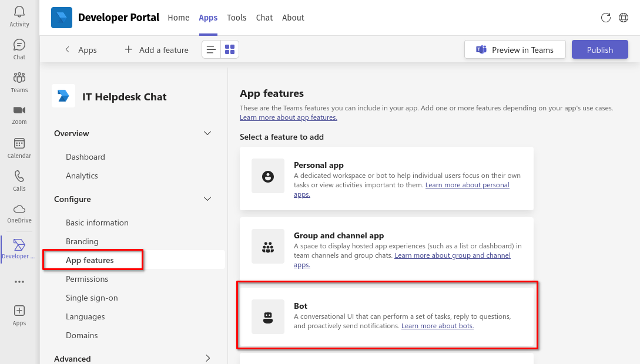Open Chat in the Teams left rail
This screenshot has width=640, height=364.
point(19,50)
